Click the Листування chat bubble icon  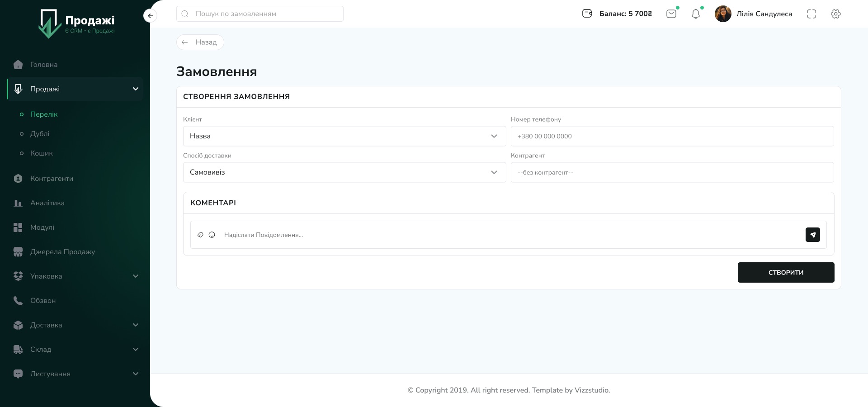pyautogui.click(x=18, y=374)
